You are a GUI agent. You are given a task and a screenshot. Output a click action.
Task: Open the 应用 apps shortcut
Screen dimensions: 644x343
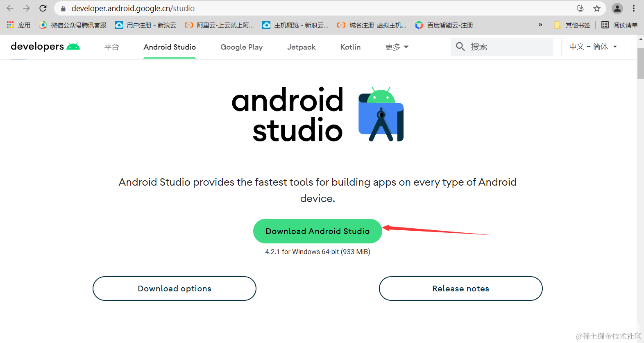point(18,25)
